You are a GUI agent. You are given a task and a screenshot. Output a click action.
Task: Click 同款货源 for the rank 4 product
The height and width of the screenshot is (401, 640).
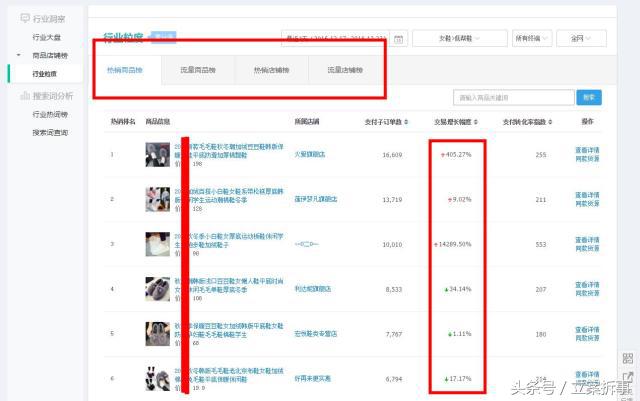(x=587, y=294)
